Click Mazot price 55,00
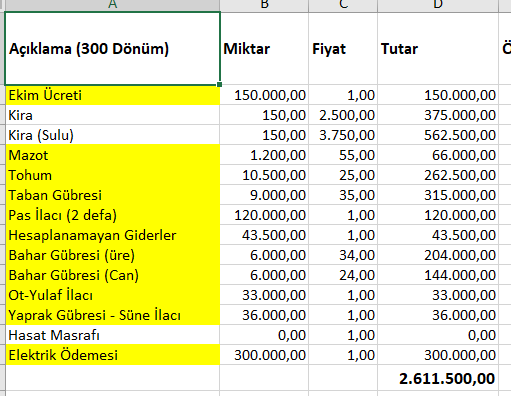This screenshot has height=396, width=511. coord(343,155)
